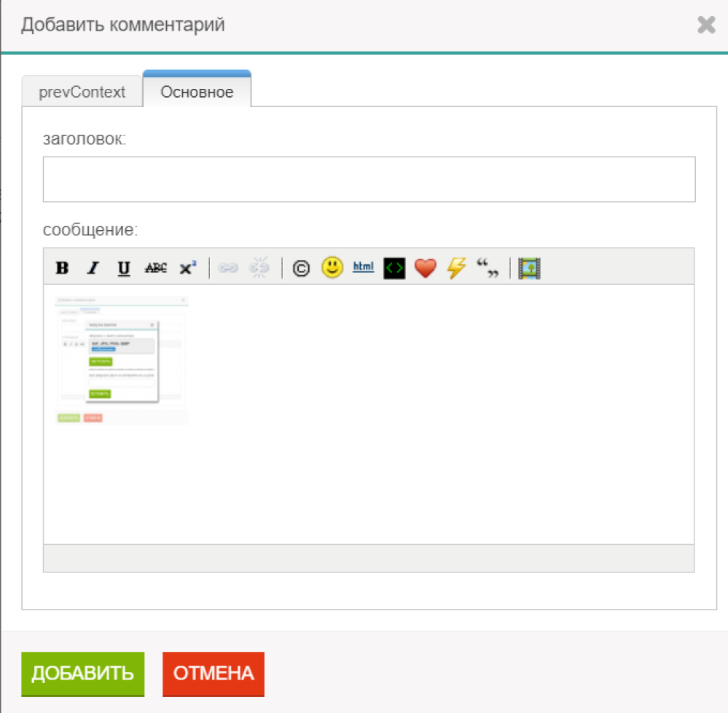Open the insert image dialog
The height and width of the screenshot is (713, 728).
click(x=529, y=268)
